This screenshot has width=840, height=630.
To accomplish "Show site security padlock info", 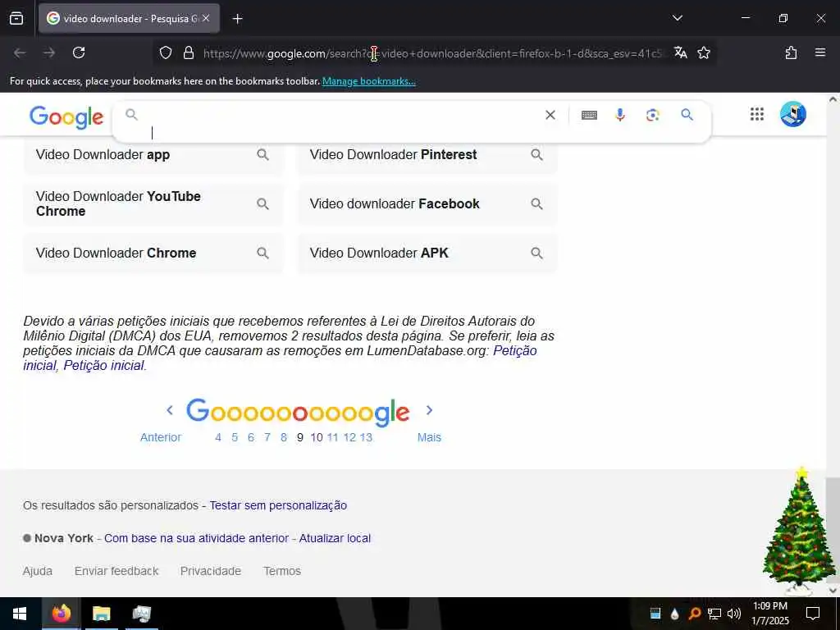I will (x=188, y=52).
